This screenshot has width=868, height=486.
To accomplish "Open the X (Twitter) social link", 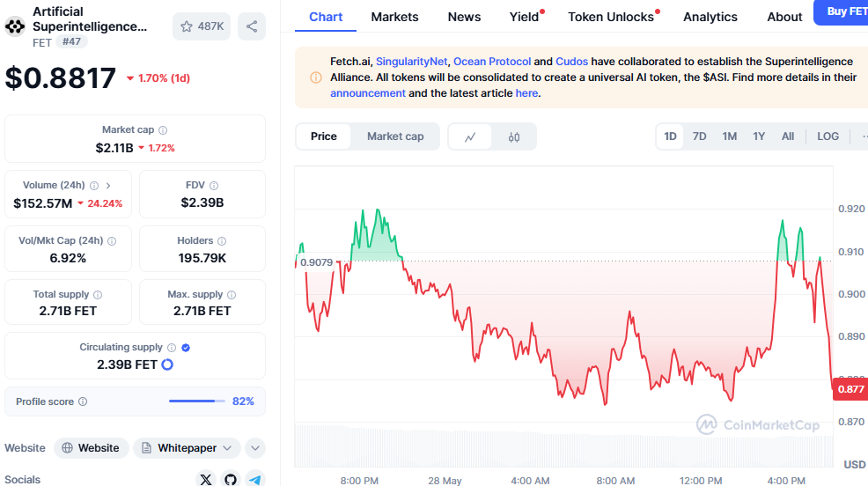I will point(205,479).
